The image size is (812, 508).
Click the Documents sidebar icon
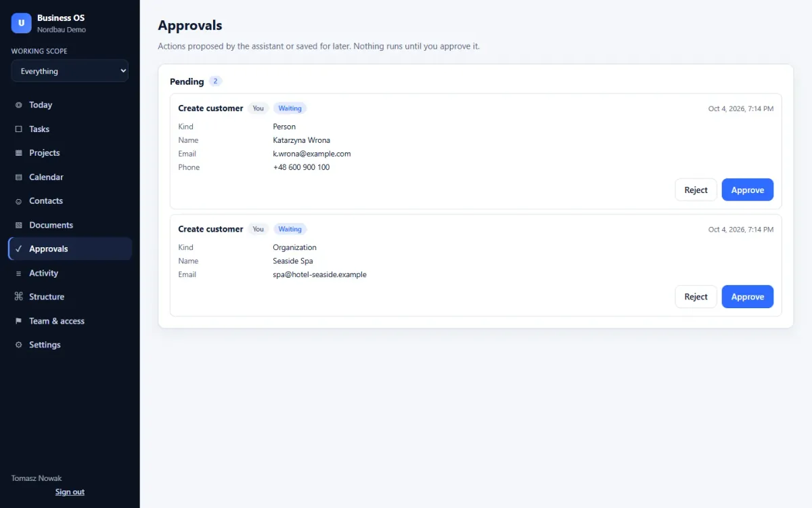pos(18,225)
